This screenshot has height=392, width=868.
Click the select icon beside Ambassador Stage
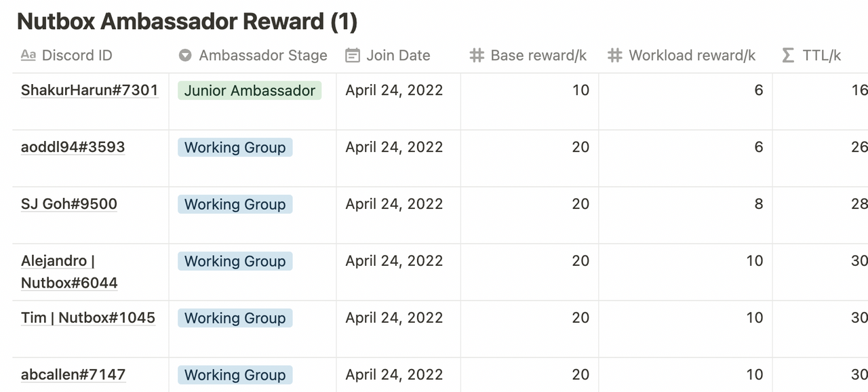click(x=185, y=56)
